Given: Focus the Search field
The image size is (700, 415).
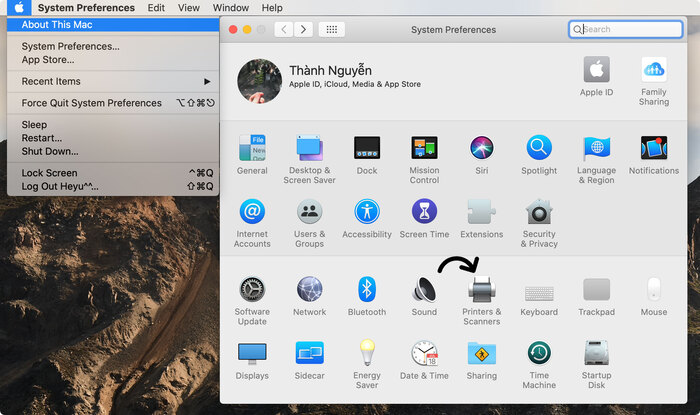Looking at the screenshot, I should (x=625, y=29).
